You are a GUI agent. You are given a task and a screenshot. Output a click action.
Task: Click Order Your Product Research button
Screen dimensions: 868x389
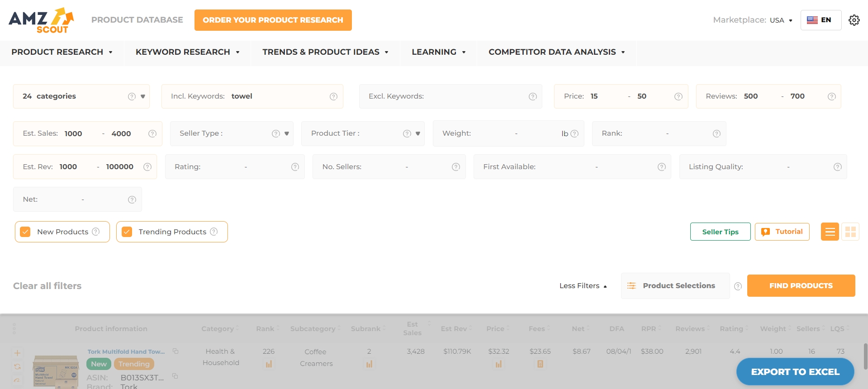click(273, 20)
